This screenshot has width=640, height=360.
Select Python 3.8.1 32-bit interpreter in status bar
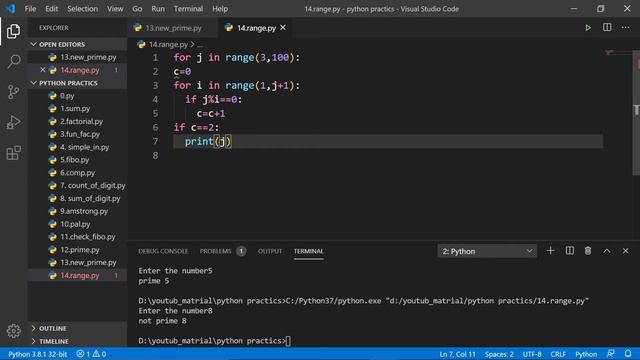coord(38,354)
